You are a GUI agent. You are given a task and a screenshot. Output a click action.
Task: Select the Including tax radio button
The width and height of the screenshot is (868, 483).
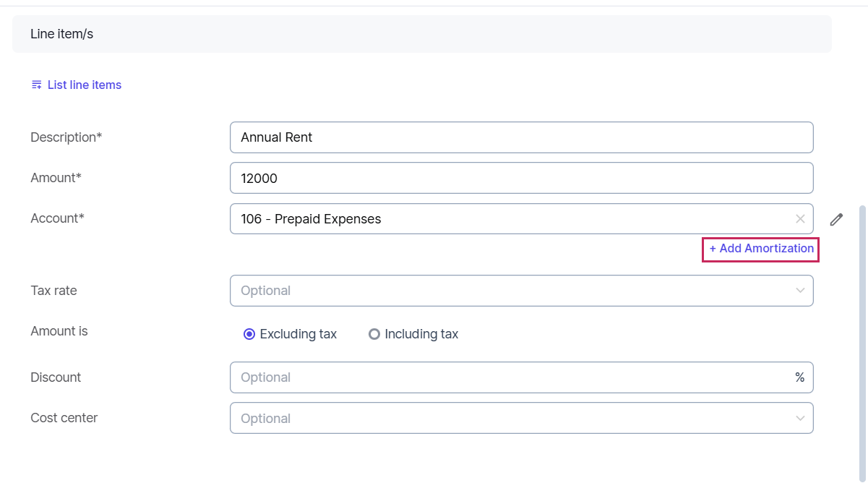point(374,334)
